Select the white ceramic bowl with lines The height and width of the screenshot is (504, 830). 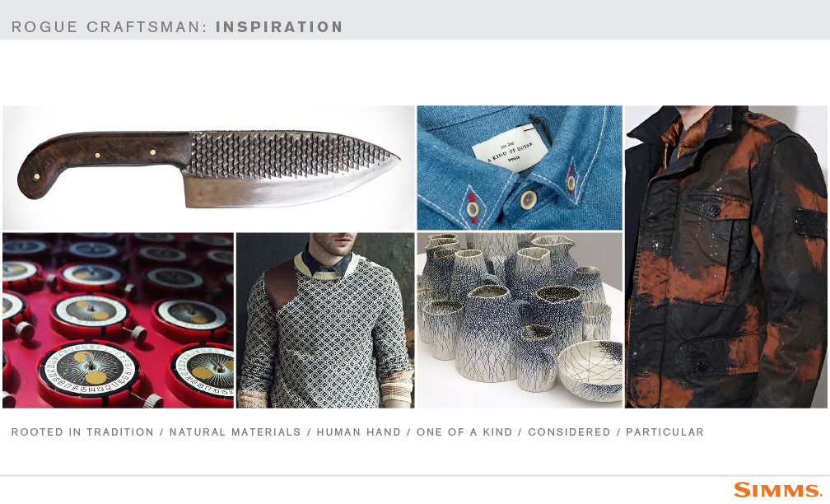(590, 371)
